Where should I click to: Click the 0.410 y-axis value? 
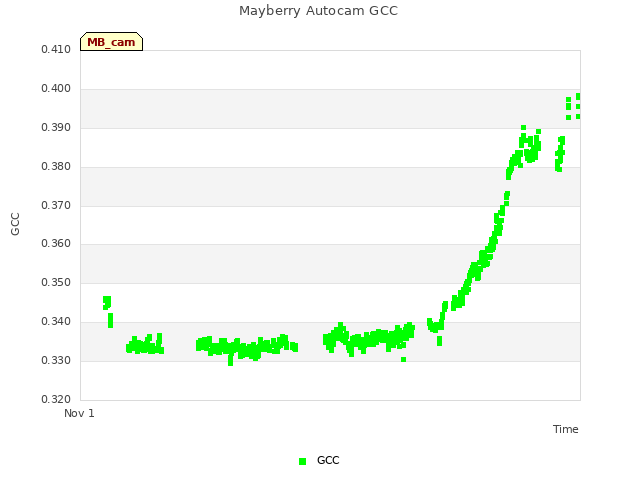(x=56, y=49)
